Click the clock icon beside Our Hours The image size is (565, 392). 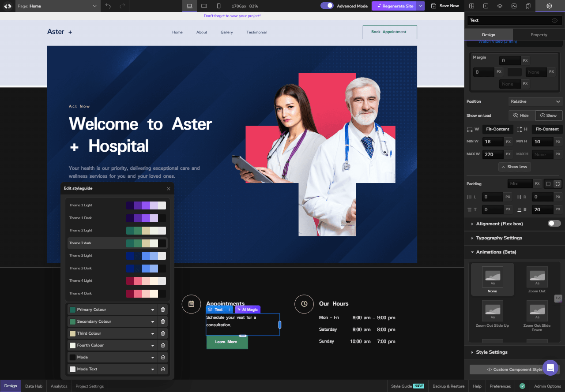point(304,304)
